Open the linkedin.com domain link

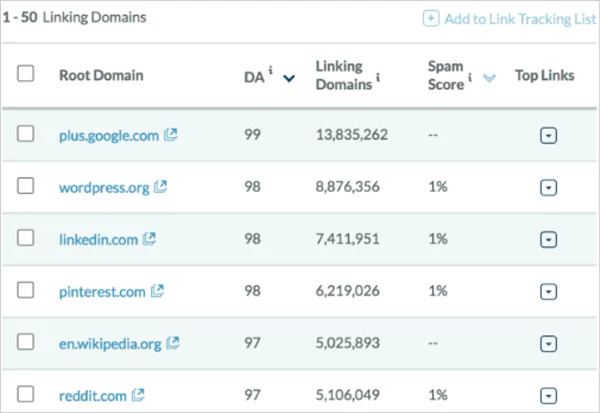click(x=98, y=240)
